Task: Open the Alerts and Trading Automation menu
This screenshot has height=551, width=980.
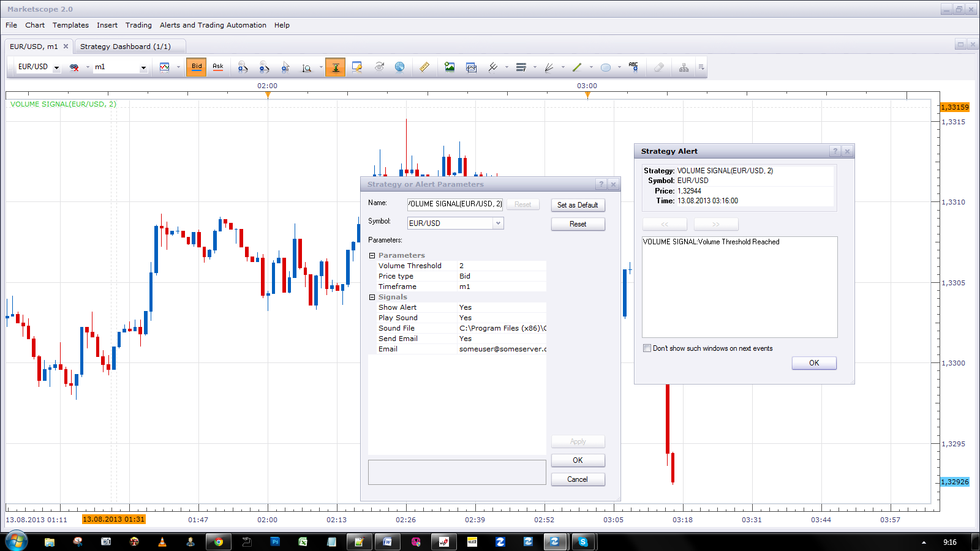Action: tap(213, 25)
